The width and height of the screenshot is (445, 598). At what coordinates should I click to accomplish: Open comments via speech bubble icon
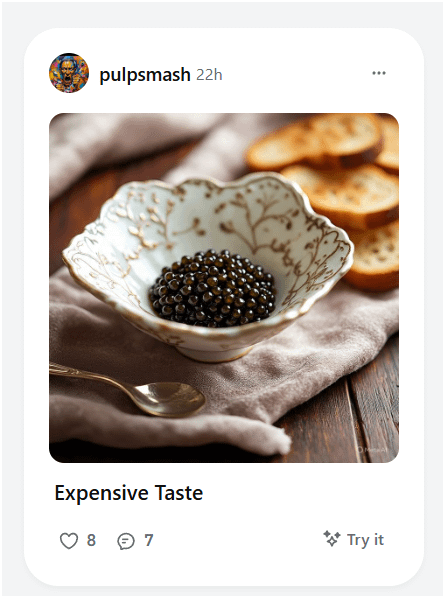pyautogui.click(x=126, y=541)
